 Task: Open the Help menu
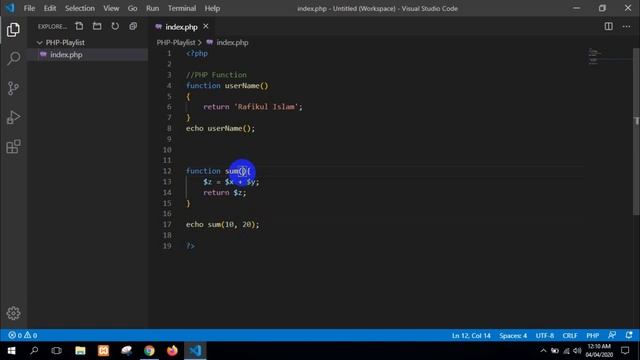click(x=212, y=8)
